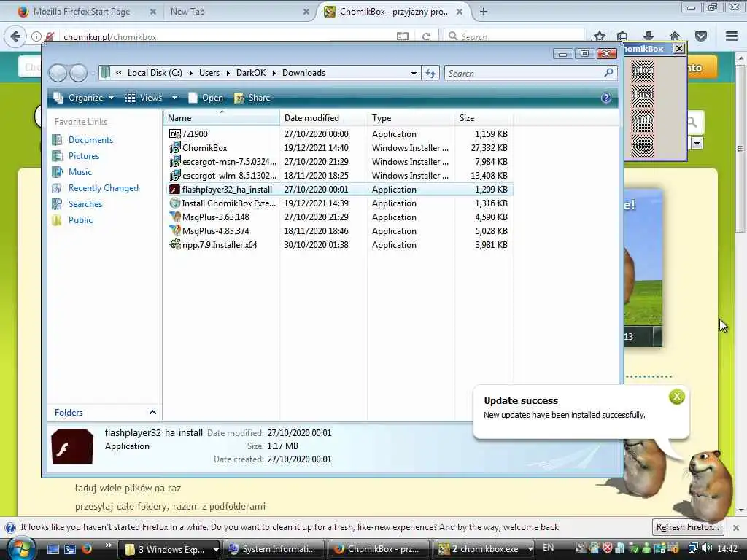Viewport: 747px width, 560px height.
Task: Click the Explorer refresh address button
Action: [430, 74]
